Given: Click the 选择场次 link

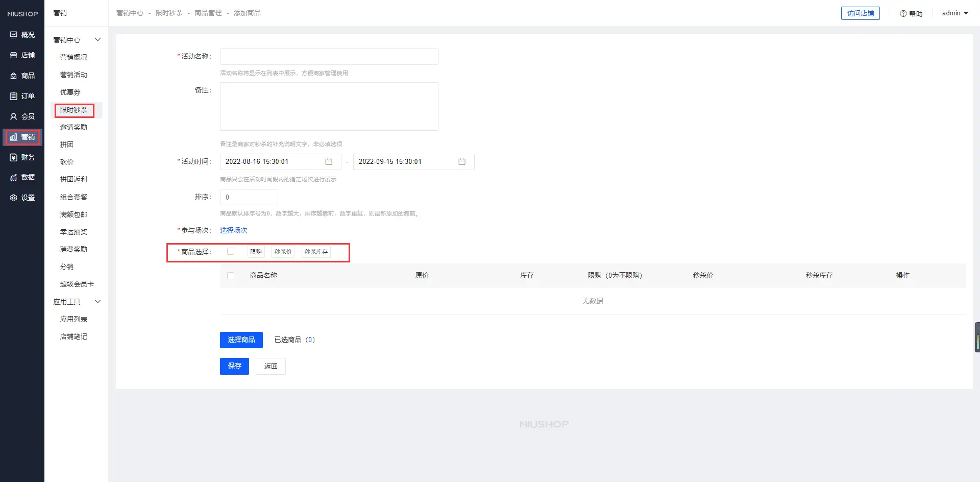Looking at the screenshot, I should tap(234, 231).
